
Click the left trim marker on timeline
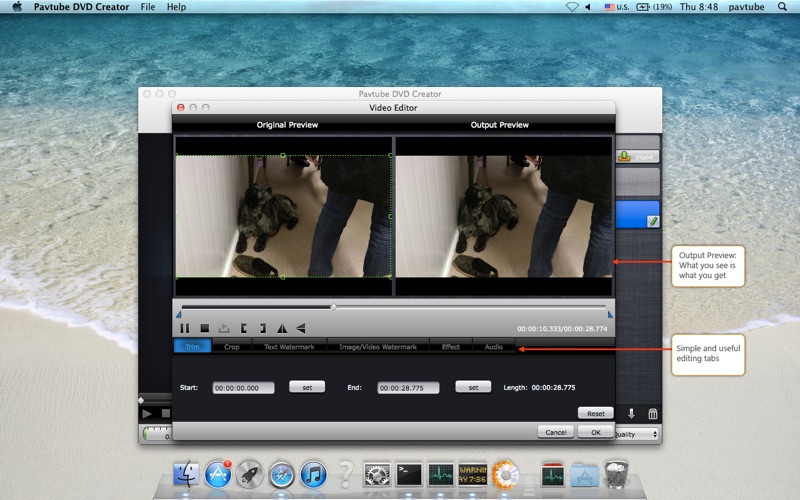pyautogui.click(x=179, y=314)
